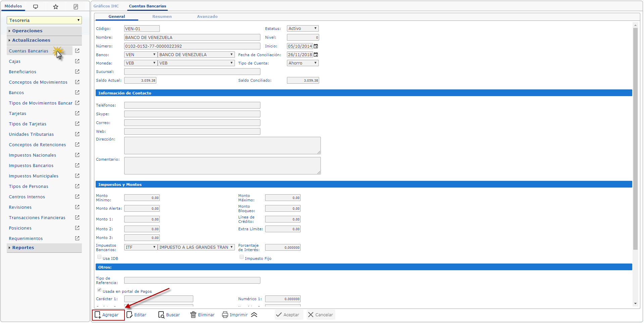
Task: Open Cajas in a new window icon
Action: click(x=77, y=61)
